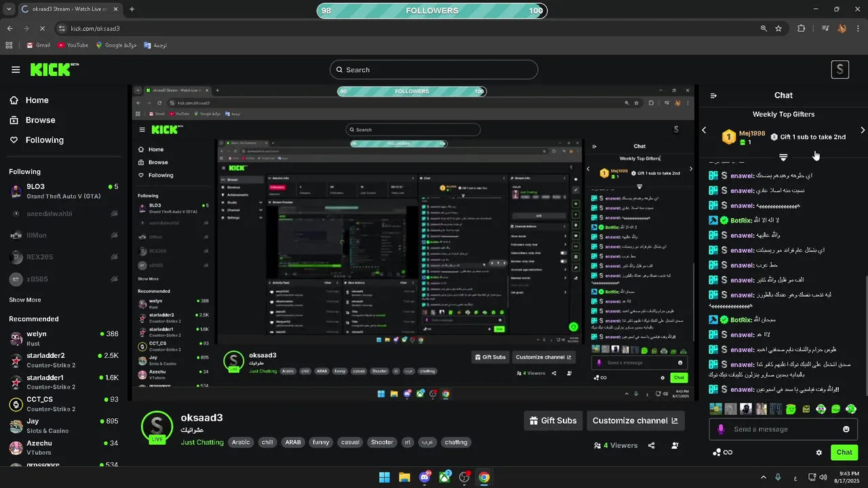Select the chill tag
The height and width of the screenshot is (488, 868).
267,442
